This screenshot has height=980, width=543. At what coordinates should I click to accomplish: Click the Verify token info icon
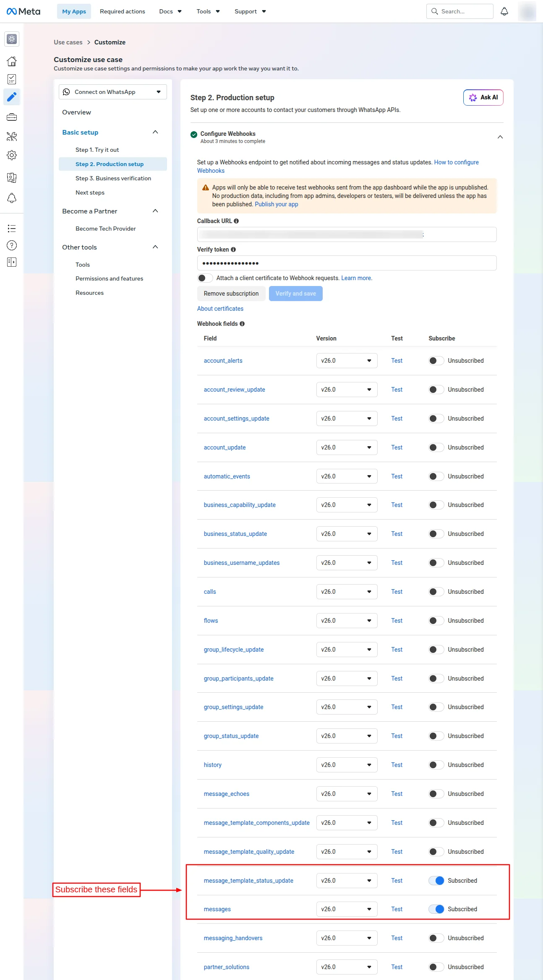[233, 250]
